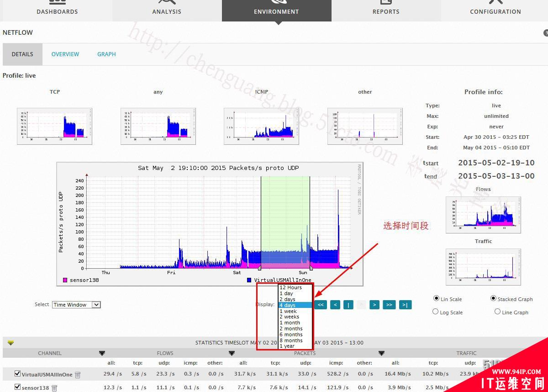Screen dimensions: 548x392
Task: Toggle the sensor138 channel checkbox
Action: (x=18, y=387)
